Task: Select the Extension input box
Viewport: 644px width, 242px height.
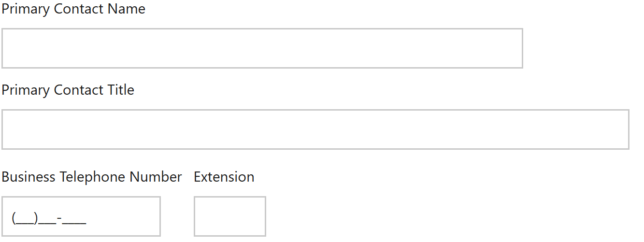Action: coord(229,216)
